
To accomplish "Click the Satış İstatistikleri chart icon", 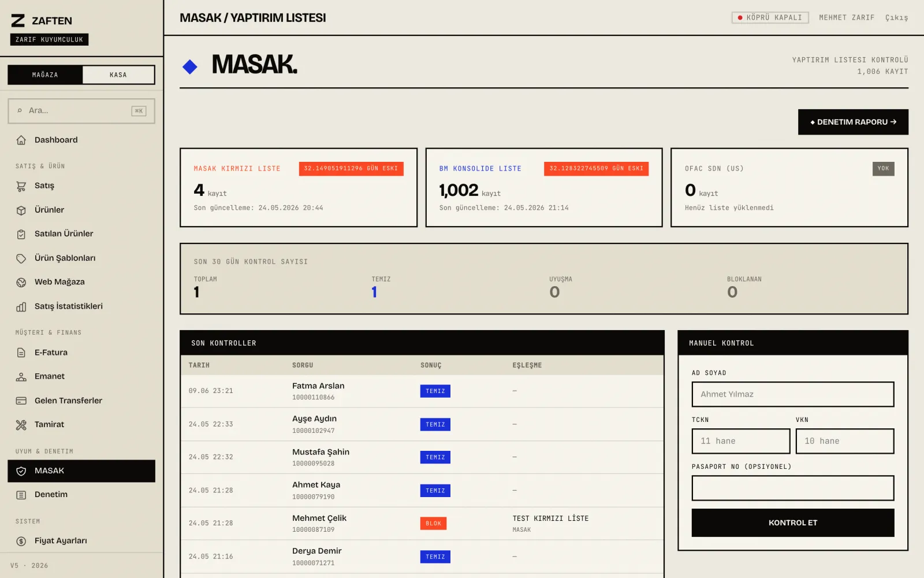I will coord(21,306).
